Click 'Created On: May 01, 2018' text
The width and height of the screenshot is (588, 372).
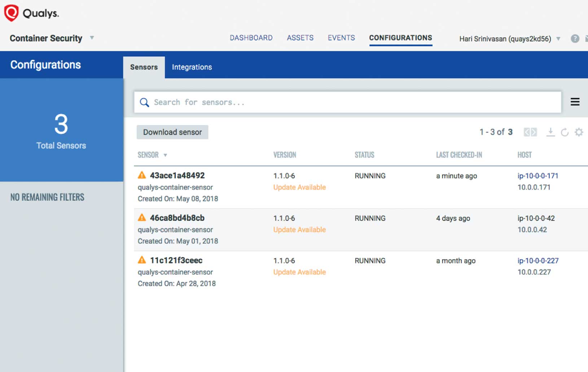coord(178,241)
